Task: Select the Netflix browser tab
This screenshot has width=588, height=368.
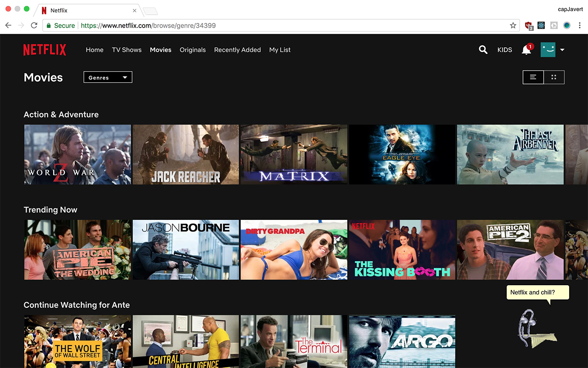Action: (87, 10)
